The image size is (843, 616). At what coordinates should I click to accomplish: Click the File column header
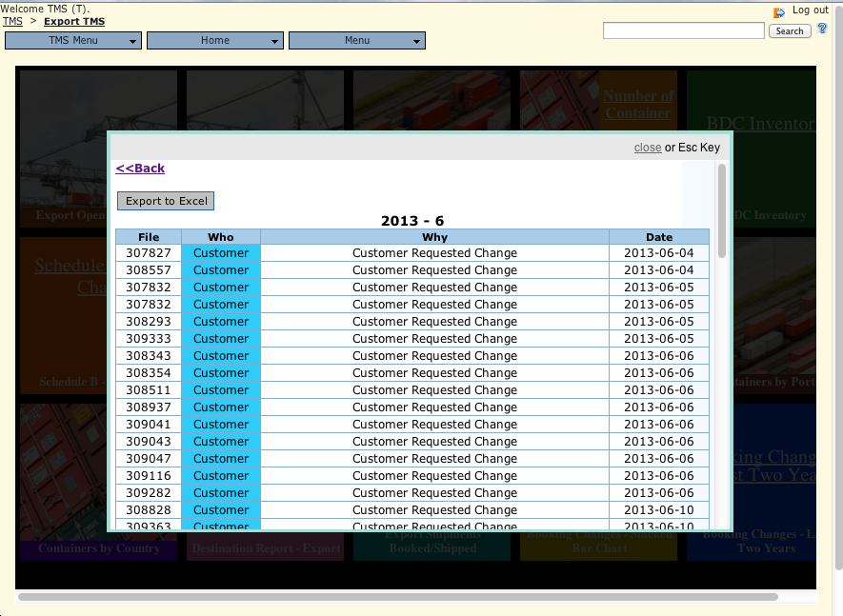148,237
